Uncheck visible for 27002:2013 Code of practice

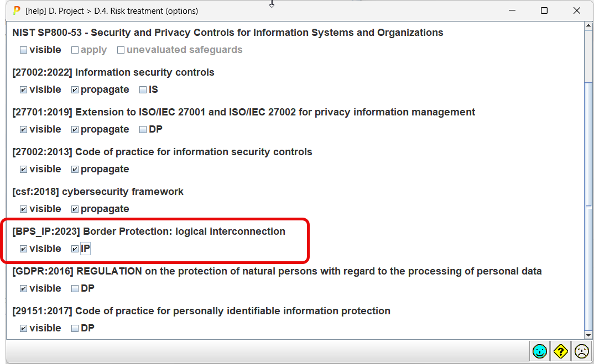point(23,170)
